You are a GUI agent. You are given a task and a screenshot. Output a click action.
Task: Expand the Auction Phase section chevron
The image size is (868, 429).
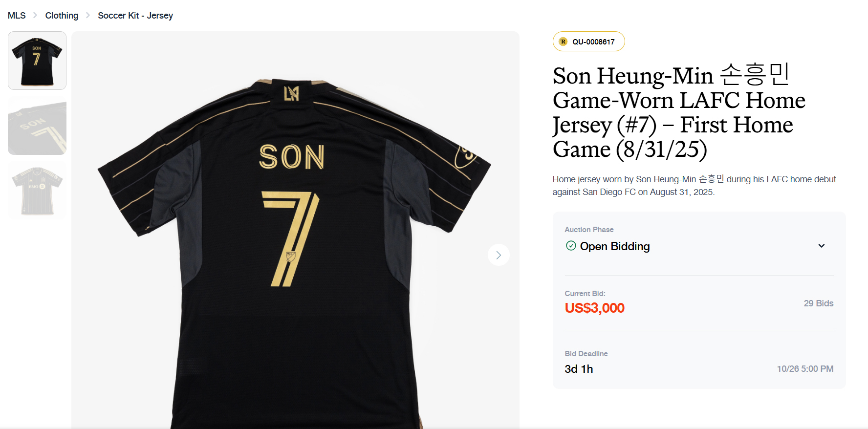click(822, 246)
